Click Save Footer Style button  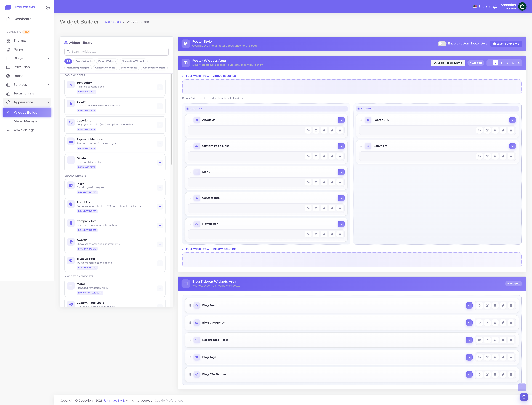506,44
